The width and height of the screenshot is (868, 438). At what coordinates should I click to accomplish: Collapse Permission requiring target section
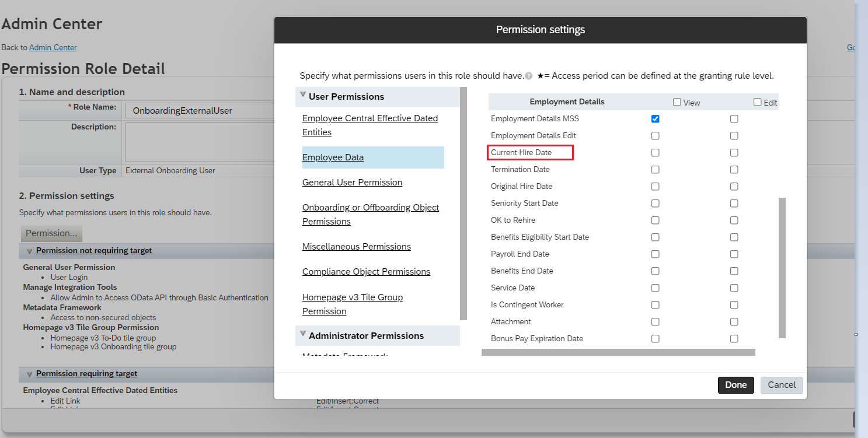(x=29, y=374)
